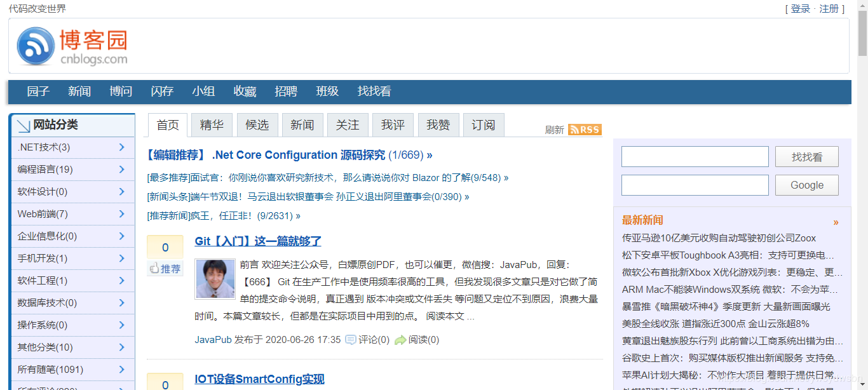Expand the 所有随笔(1091) category arrow
The image size is (868, 390).
(x=121, y=370)
